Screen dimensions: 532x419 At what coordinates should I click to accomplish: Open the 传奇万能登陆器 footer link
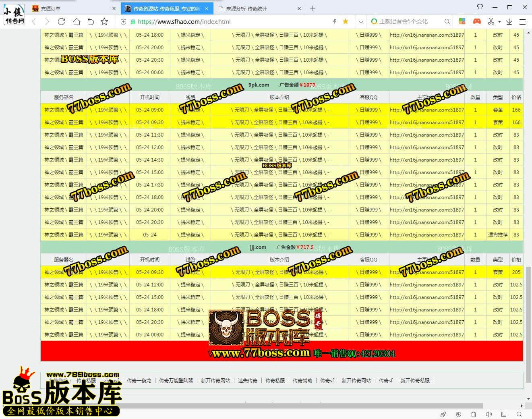(x=176, y=380)
